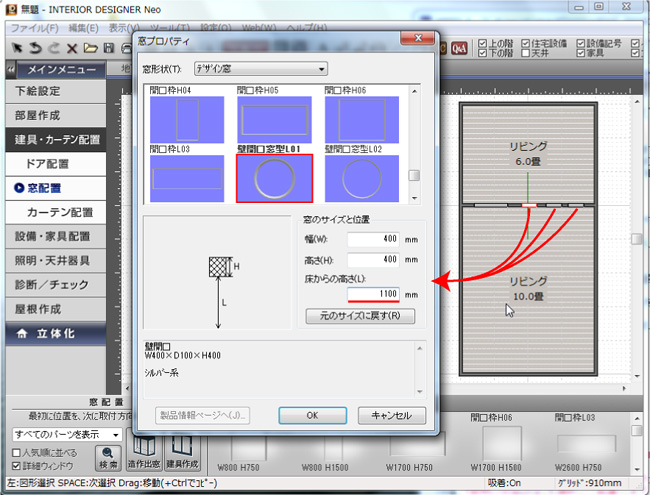
Task: Click the save disk icon in toolbar
Action: pos(108,48)
